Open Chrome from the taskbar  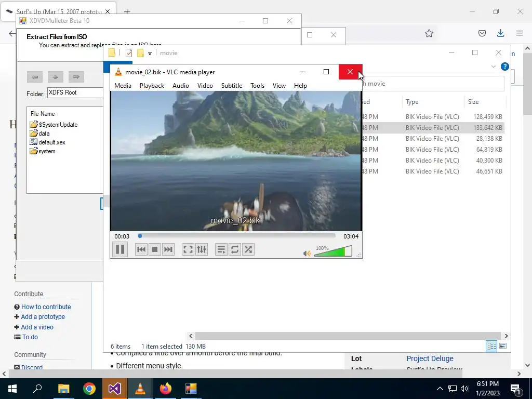89,389
